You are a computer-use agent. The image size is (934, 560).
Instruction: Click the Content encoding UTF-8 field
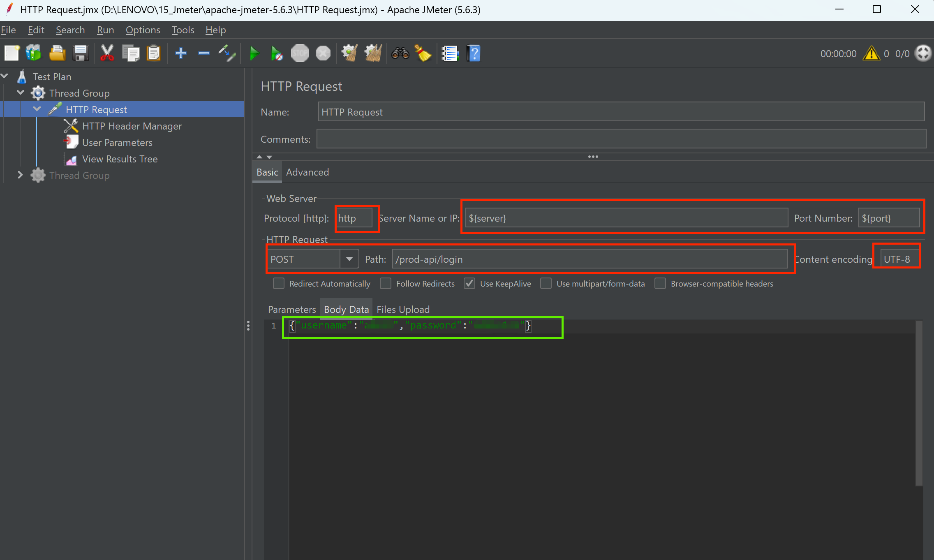[900, 259]
